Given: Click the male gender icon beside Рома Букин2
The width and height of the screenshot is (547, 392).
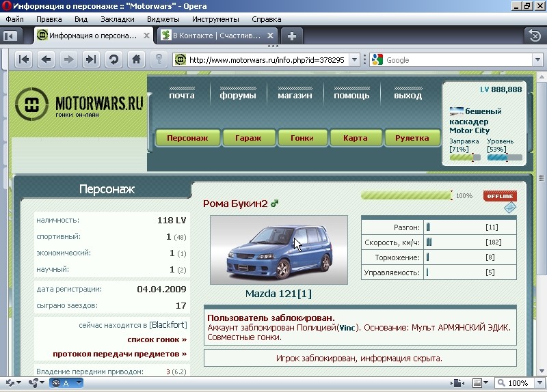Looking at the screenshot, I should click(275, 203).
